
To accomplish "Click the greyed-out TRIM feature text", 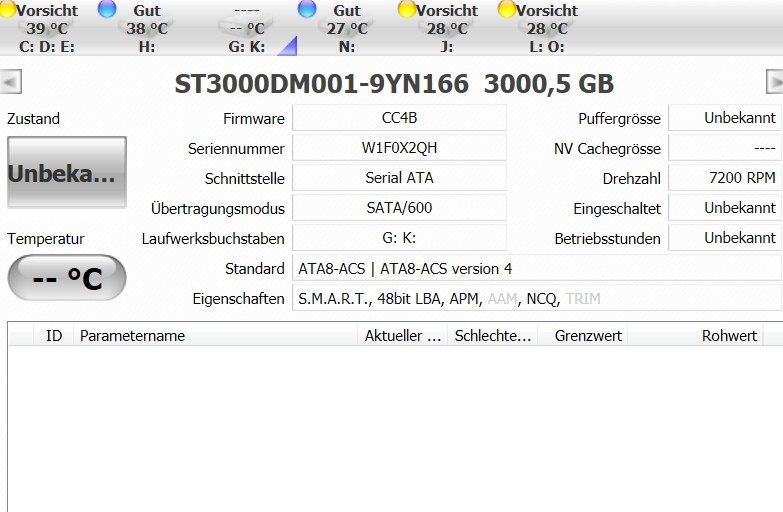I will coord(583,299).
